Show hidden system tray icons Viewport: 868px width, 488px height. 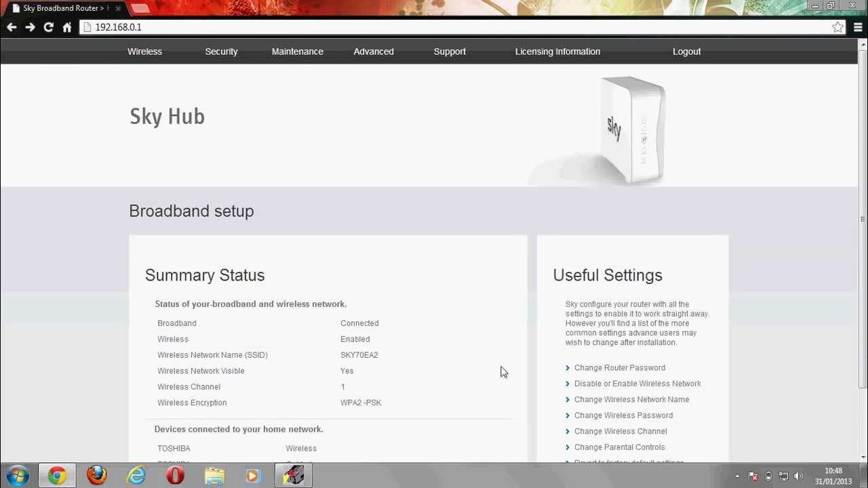737,476
